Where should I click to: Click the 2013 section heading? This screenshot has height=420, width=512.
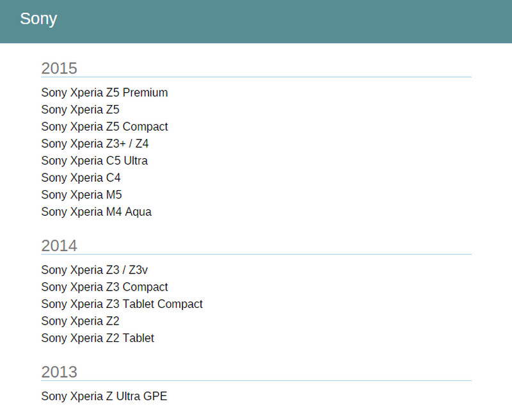coord(59,371)
